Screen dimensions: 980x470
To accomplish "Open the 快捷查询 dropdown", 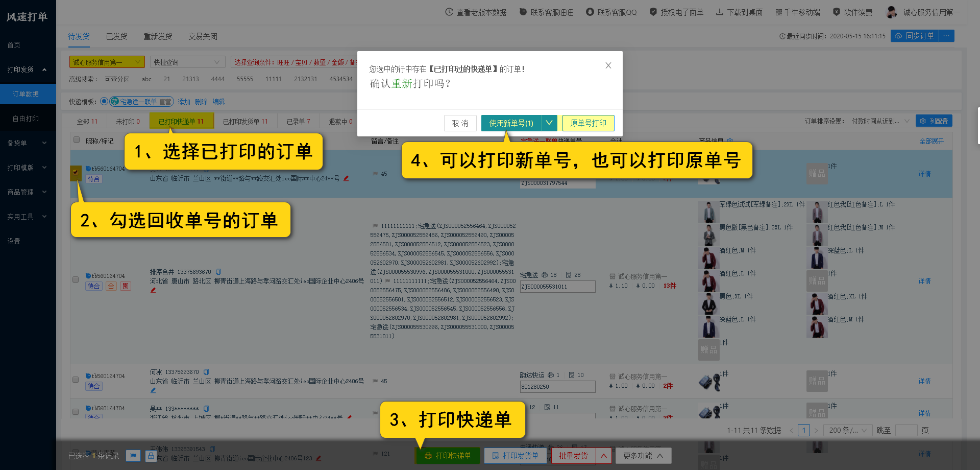I will tap(188, 62).
